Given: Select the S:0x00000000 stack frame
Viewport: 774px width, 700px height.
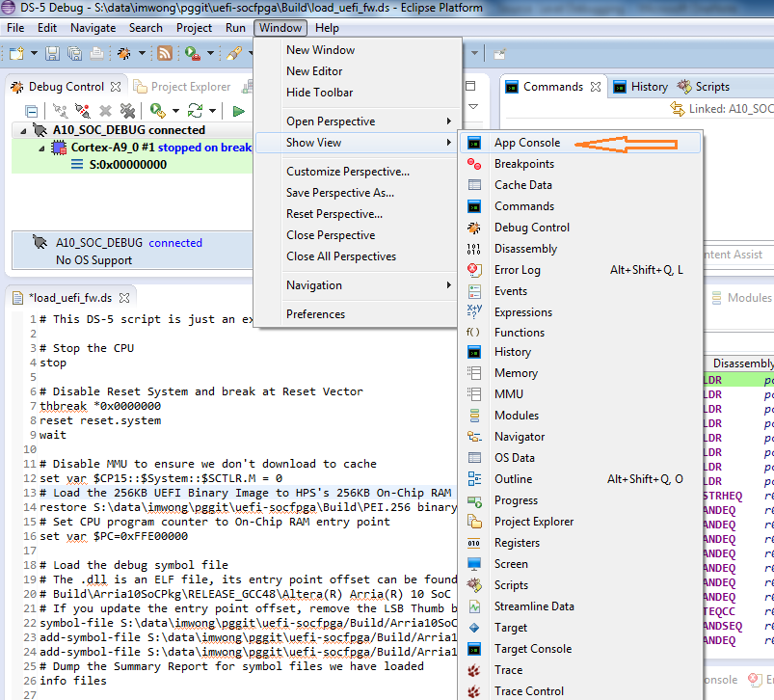Looking at the screenshot, I should 127,165.
